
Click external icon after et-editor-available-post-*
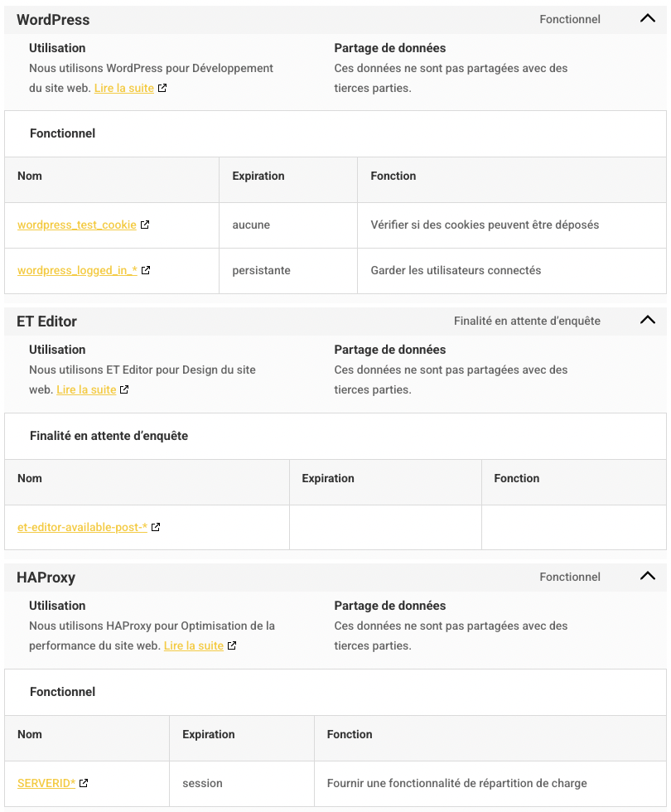156,527
